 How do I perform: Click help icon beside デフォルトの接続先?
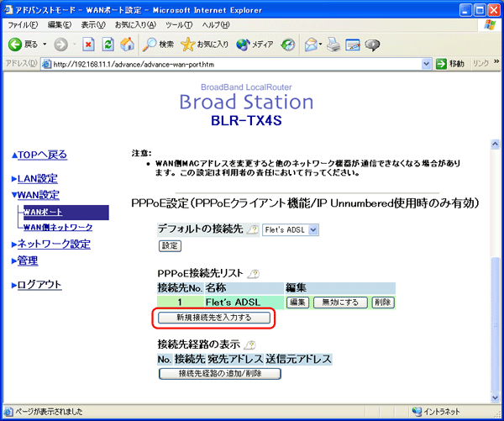point(253,229)
